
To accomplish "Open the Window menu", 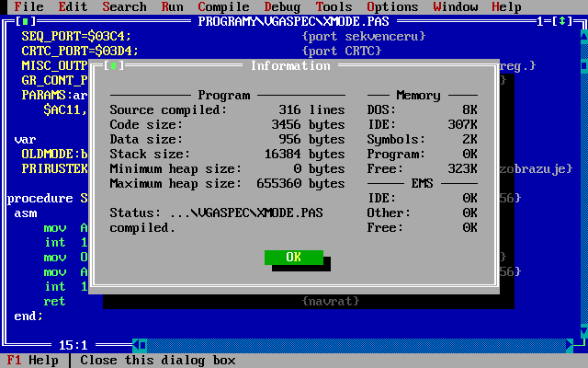I will tap(456, 6).
